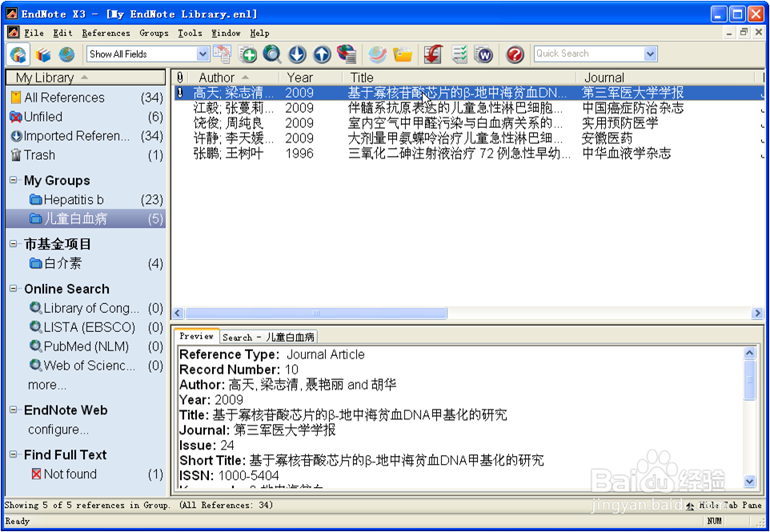Click the Import down-arrow icon
This screenshot has width=770, height=532.
pos(297,54)
